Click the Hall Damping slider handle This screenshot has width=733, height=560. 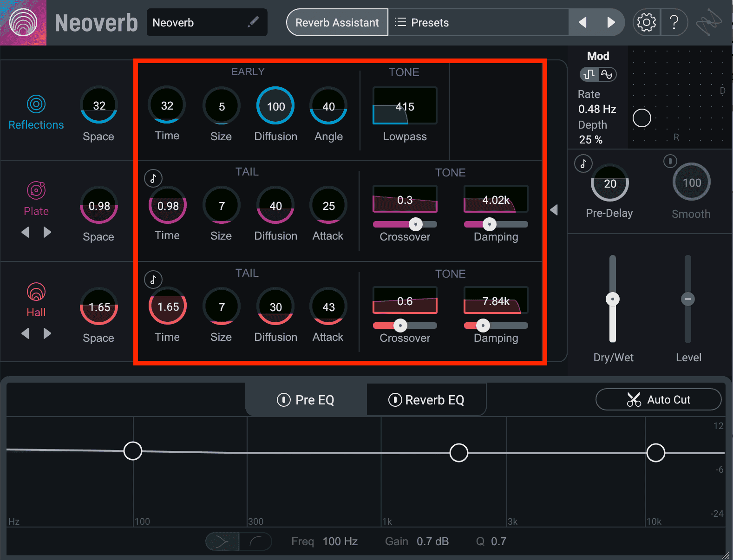[483, 326]
